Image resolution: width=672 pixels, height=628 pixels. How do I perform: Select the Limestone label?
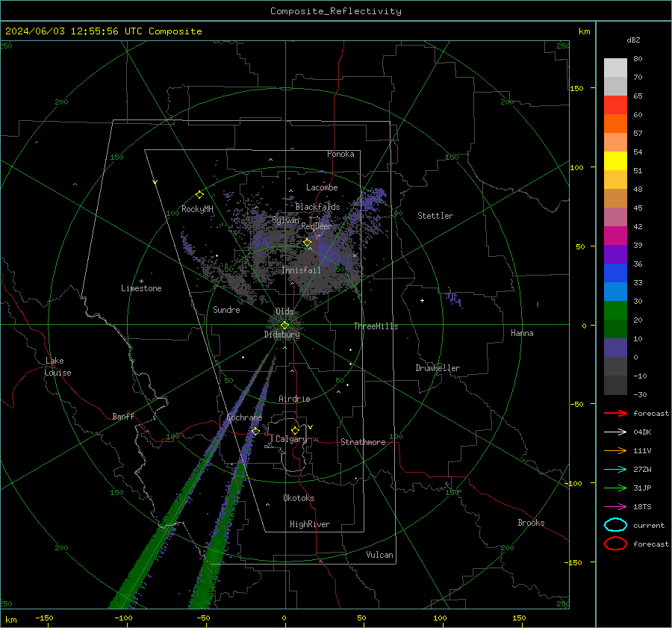[141, 288]
